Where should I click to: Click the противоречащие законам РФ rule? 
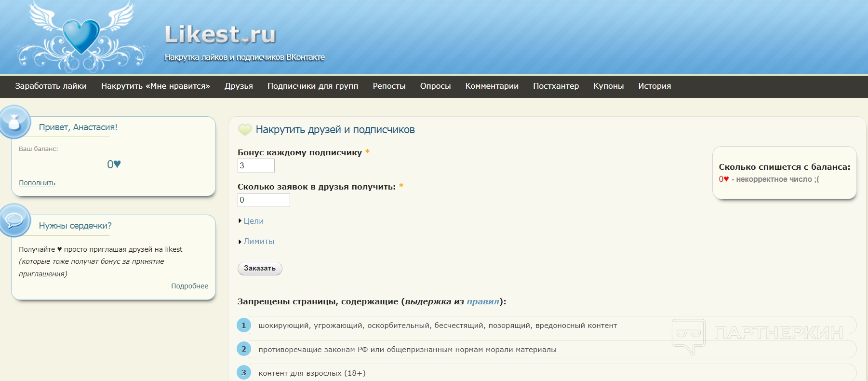[407, 350]
